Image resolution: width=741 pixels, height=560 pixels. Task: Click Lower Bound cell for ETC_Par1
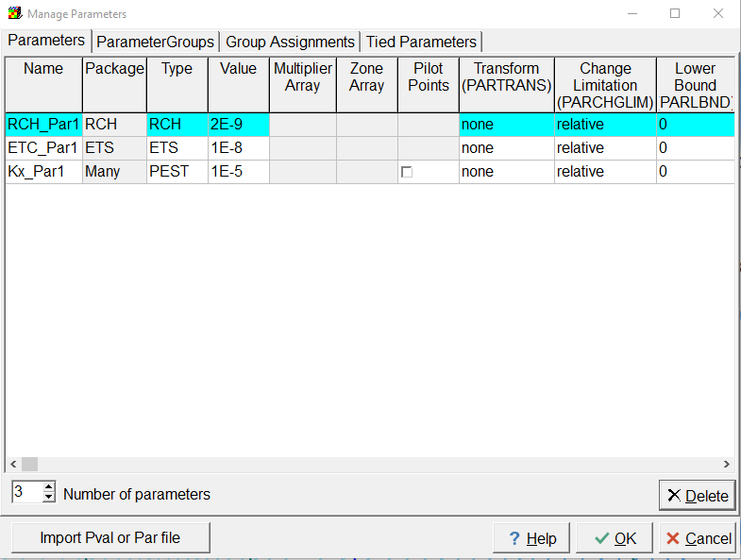(695, 148)
